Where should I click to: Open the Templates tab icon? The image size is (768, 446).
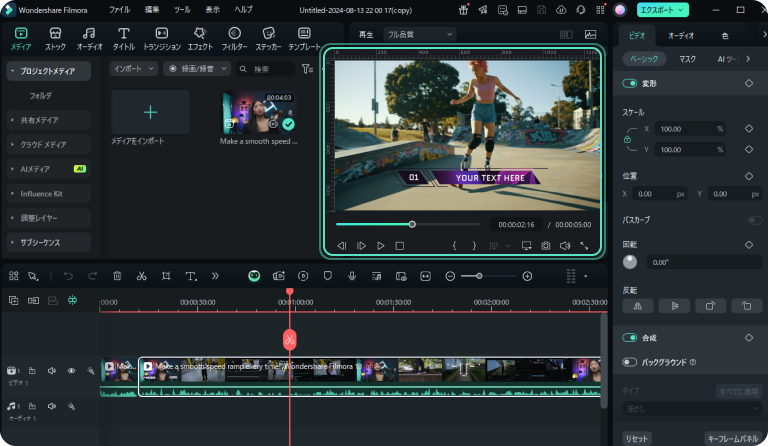304,33
